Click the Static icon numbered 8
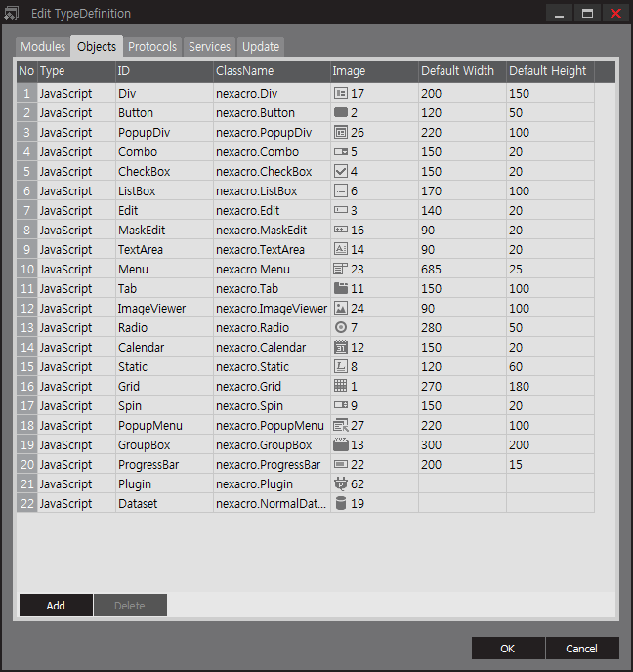The width and height of the screenshot is (633, 672). coord(341,366)
